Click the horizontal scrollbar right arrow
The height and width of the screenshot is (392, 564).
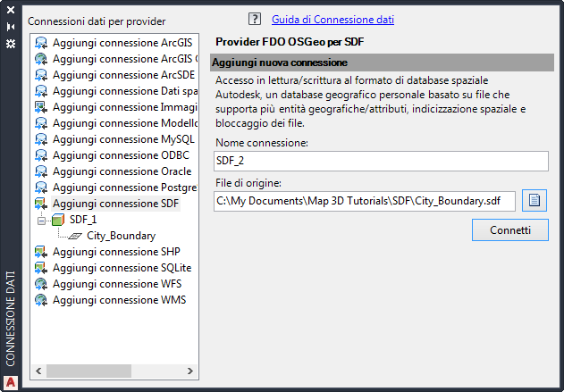[191, 370]
